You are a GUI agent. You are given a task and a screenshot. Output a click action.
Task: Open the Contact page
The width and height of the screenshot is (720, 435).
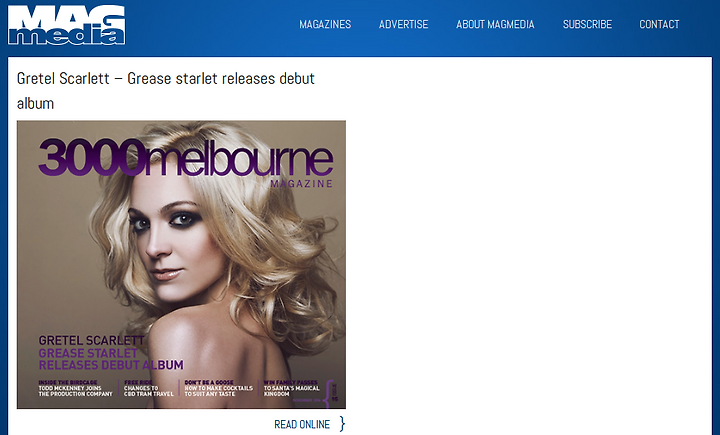click(x=659, y=24)
